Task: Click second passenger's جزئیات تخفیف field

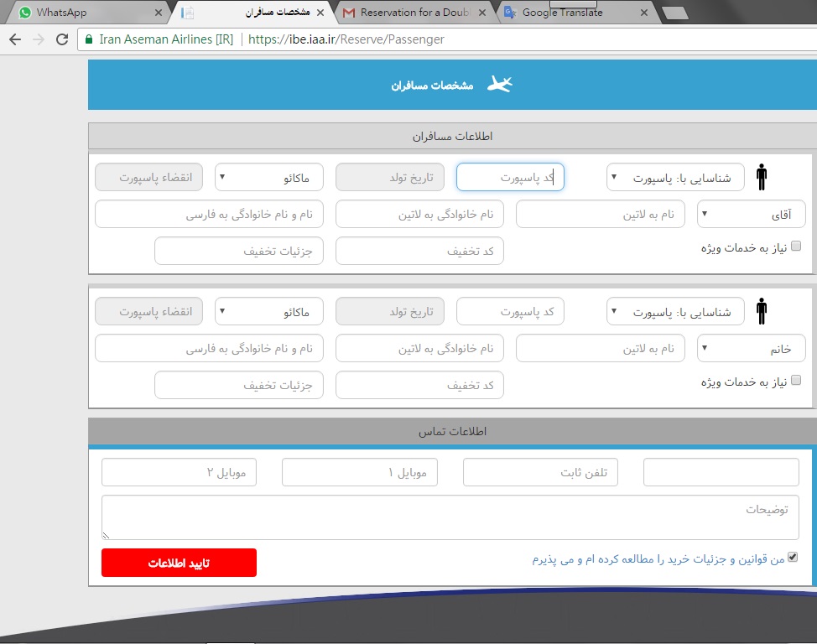Action: pos(238,385)
